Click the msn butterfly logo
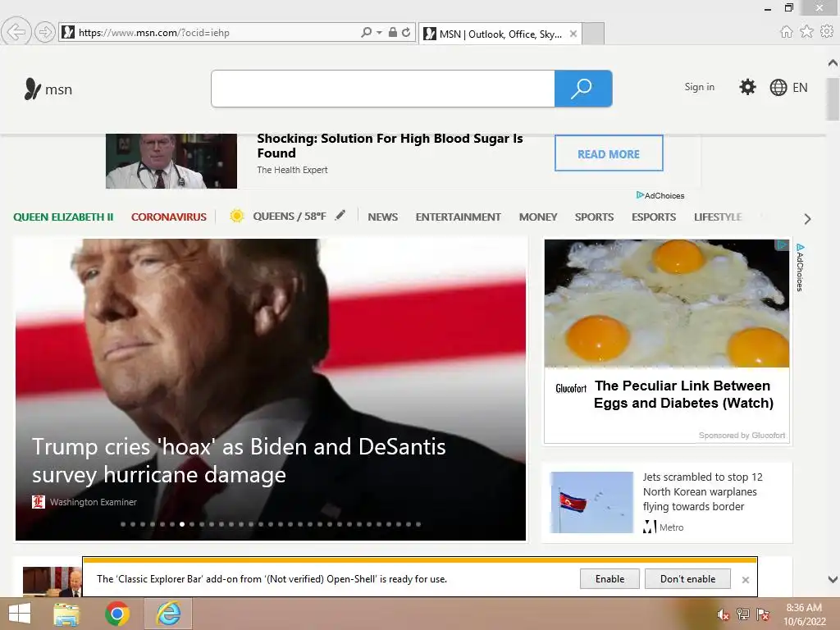Image resolution: width=840 pixels, height=630 pixels. [x=48, y=89]
